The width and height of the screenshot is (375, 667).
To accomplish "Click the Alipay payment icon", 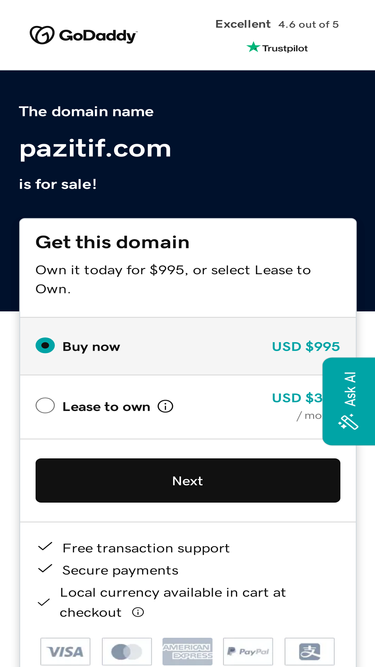I will click(x=310, y=651).
